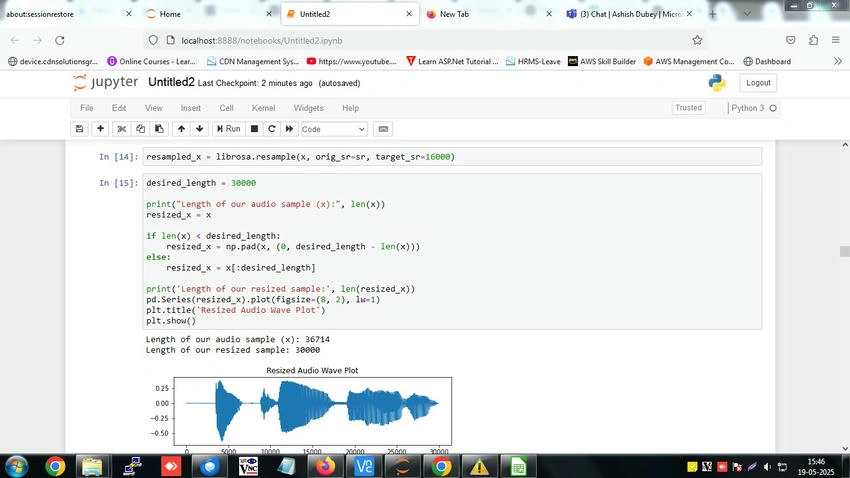
Task: Move selected cell up with the arrow icon
Action: [x=181, y=129]
